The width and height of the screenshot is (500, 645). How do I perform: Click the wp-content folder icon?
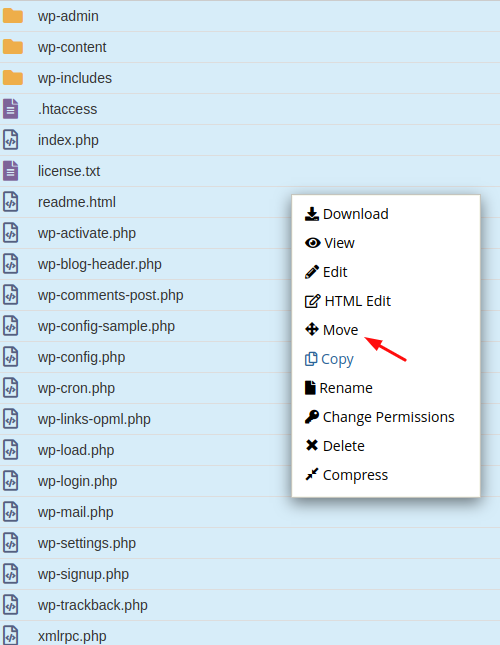13,47
